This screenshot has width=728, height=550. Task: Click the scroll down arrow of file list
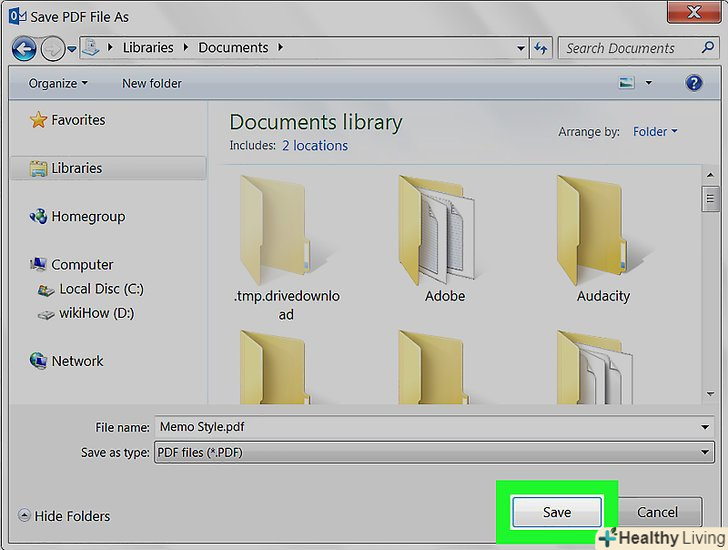(710, 394)
